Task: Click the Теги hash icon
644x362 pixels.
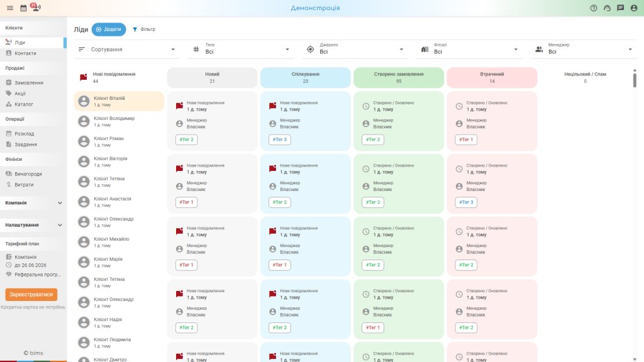Action: pos(196,49)
